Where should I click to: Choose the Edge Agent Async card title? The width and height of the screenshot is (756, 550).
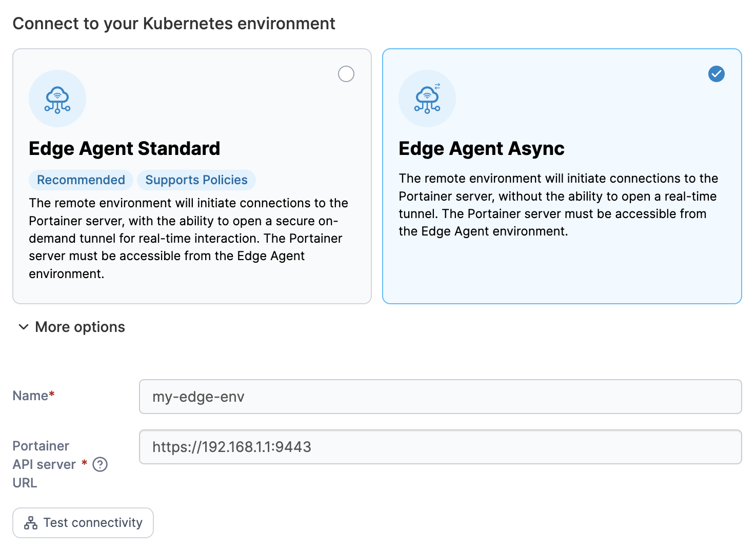pyautogui.click(x=482, y=148)
